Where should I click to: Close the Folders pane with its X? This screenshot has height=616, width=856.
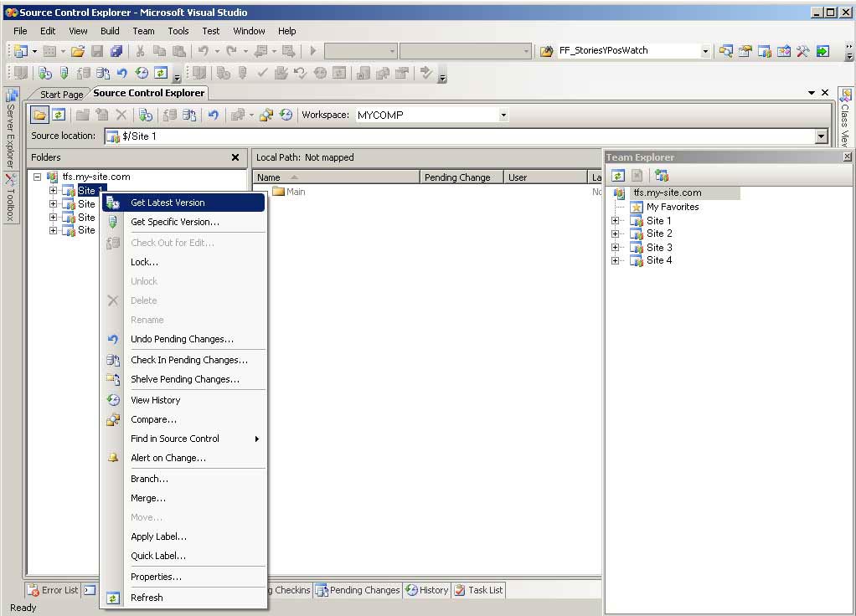pos(235,157)
